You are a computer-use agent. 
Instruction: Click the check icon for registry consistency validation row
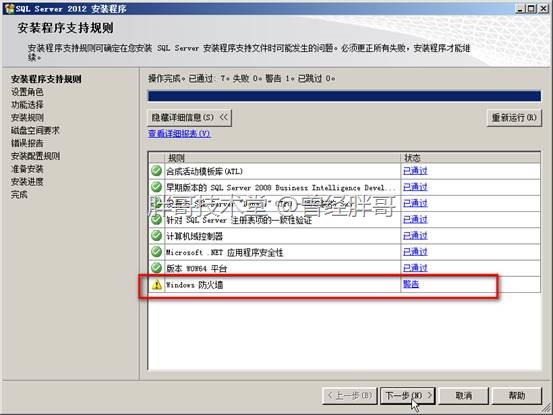[x=156, y=220]
